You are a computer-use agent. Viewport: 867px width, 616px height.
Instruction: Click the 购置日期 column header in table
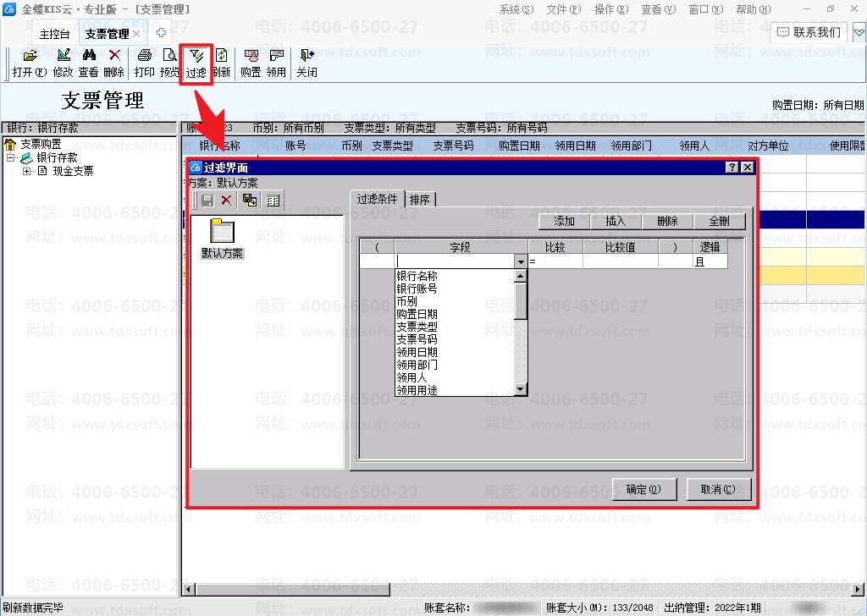pyautogui.click(x=519, y=146)
